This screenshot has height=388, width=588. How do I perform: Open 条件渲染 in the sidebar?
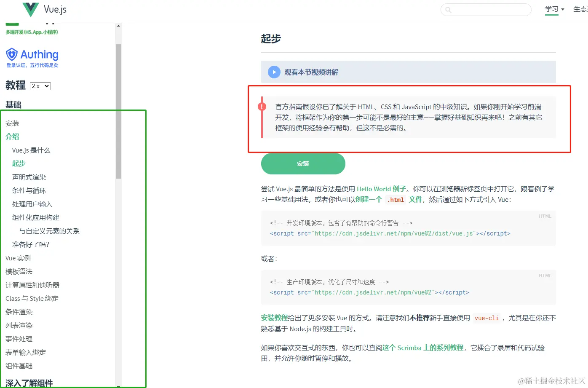click(19, 312)
